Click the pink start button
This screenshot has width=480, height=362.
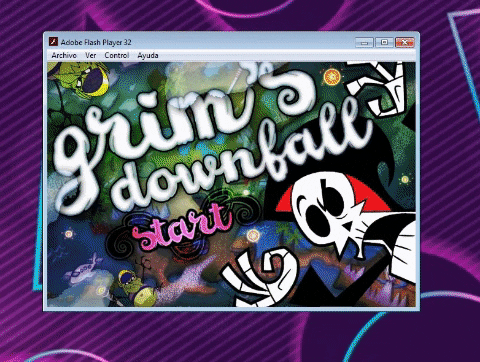pos(182,227)
